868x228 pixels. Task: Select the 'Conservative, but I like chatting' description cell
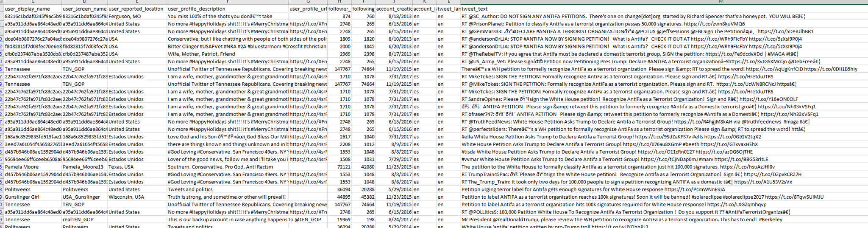[x=228, y=39]
